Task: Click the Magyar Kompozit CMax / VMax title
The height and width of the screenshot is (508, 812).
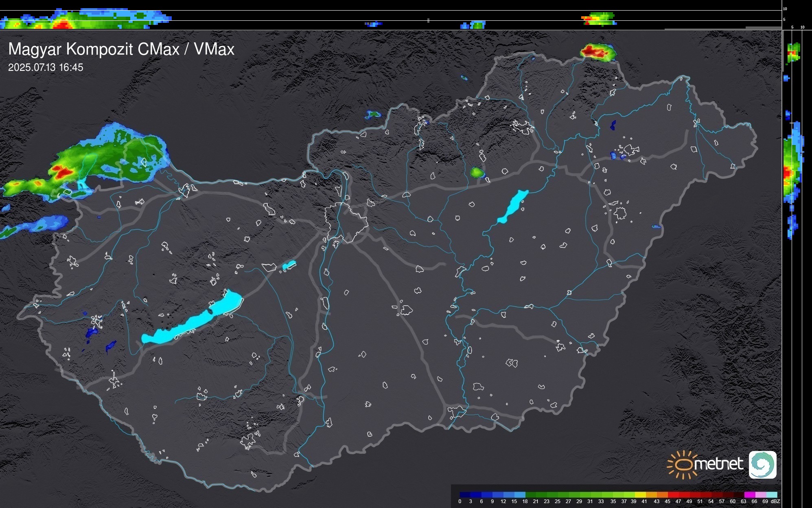Action: [x=121, y=49]
